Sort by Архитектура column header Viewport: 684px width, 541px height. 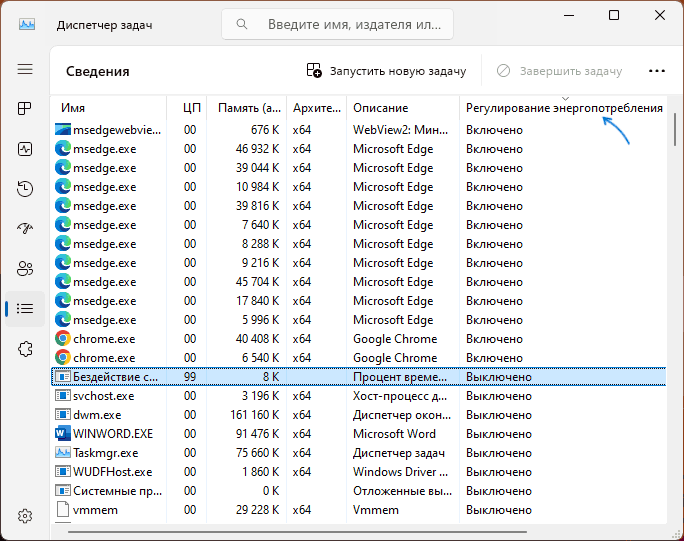(x=317, y=108)
